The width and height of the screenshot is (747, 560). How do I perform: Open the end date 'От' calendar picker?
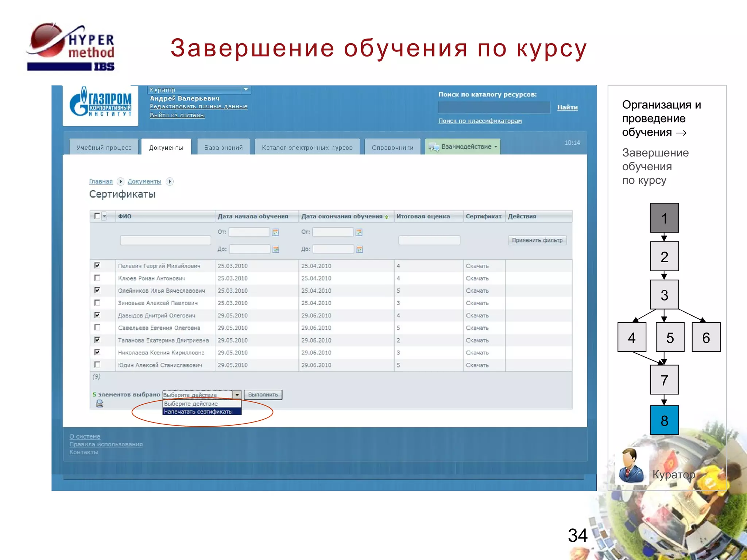click(359, 232)
